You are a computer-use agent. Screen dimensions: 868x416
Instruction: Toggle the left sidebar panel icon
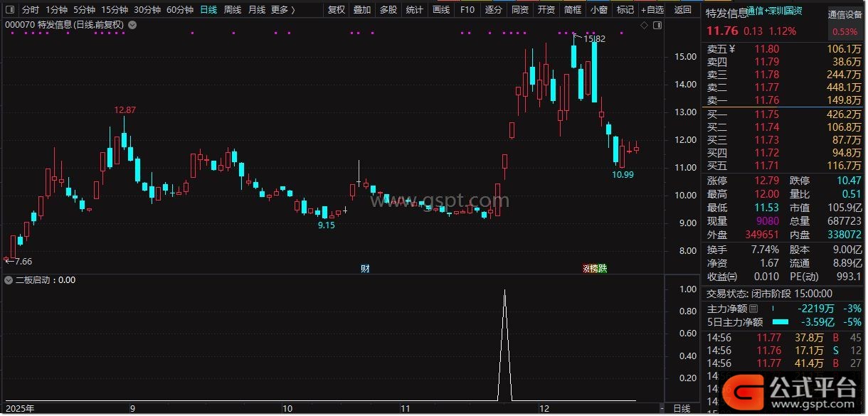point(9,10)
